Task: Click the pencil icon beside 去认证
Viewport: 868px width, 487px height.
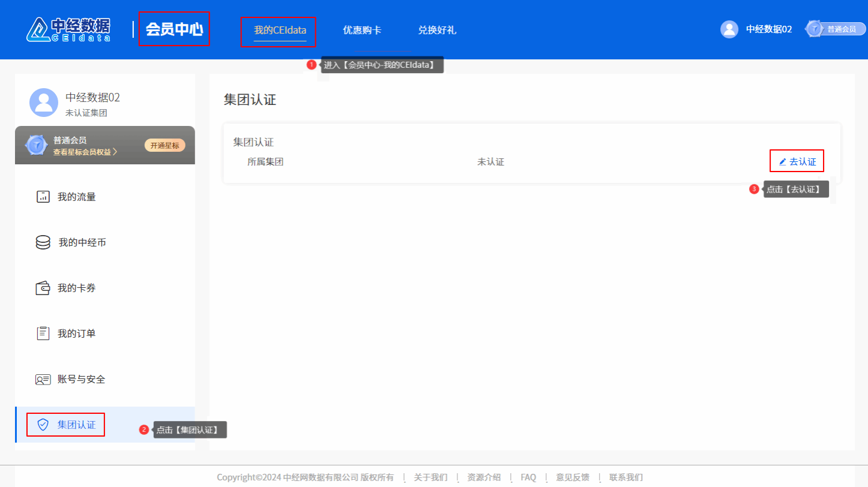Action: tap(782, 162)
